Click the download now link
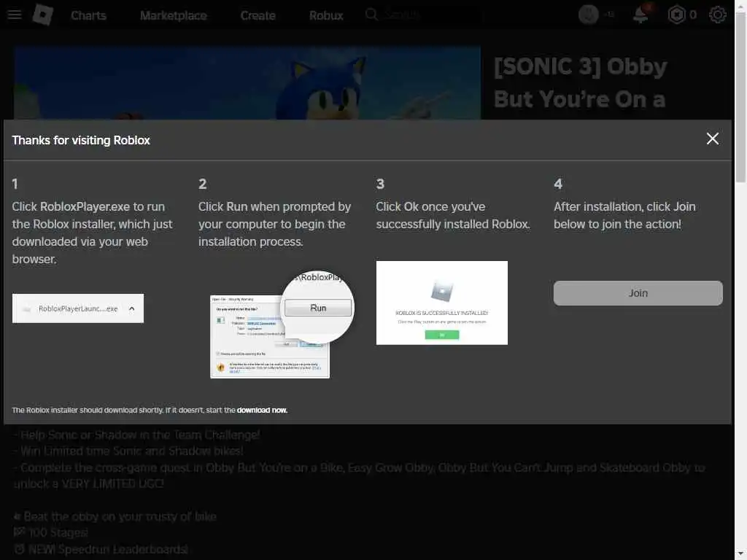The image size is (747, 560). 262,410
